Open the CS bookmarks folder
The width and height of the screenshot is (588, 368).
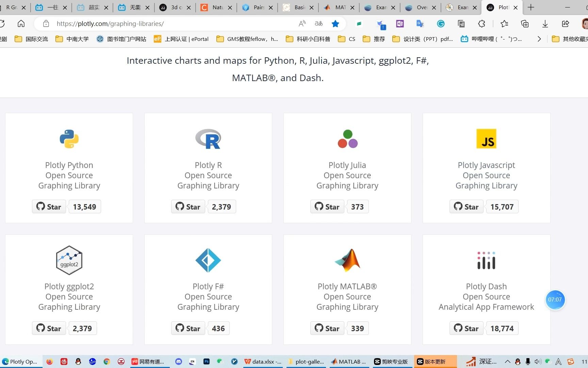(347, 39)
